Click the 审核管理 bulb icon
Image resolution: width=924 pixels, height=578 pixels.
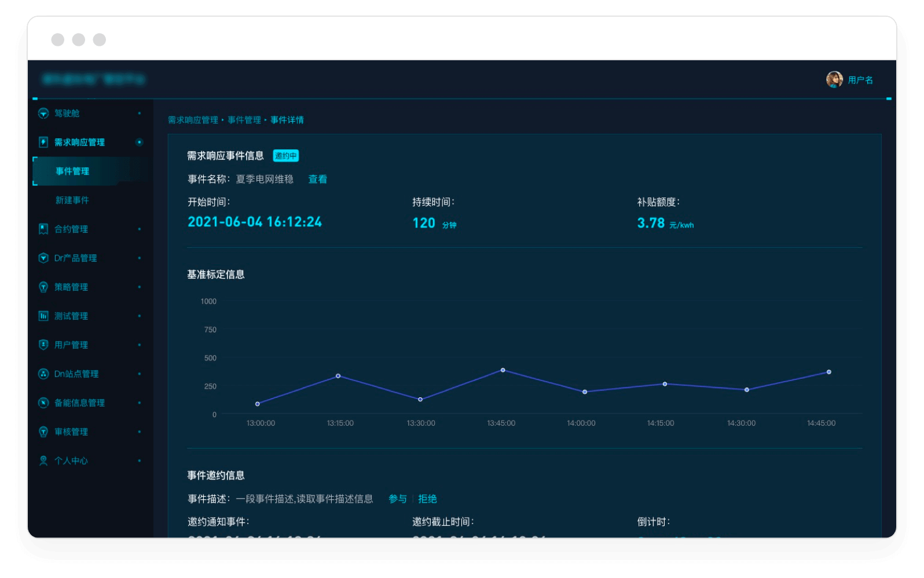[43, 432]
